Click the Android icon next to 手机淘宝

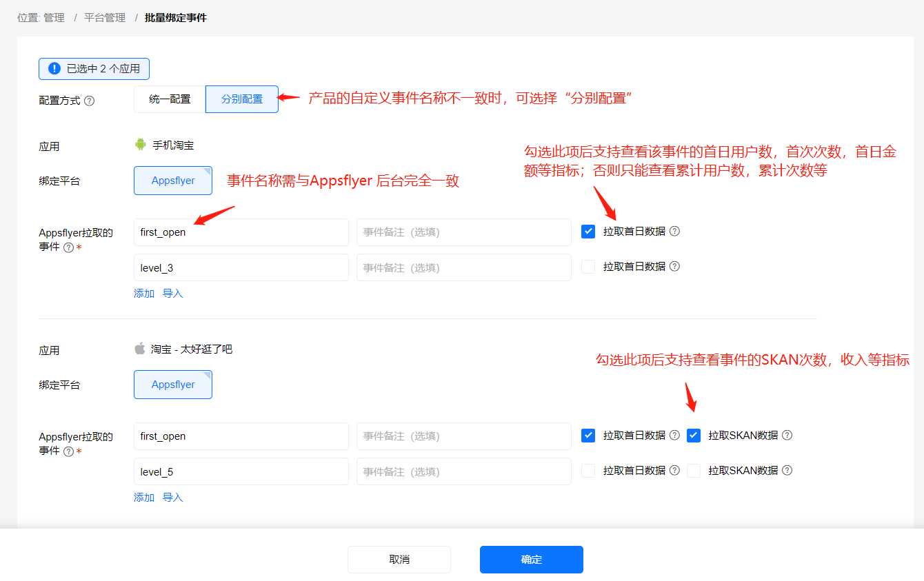coord(141,145)
